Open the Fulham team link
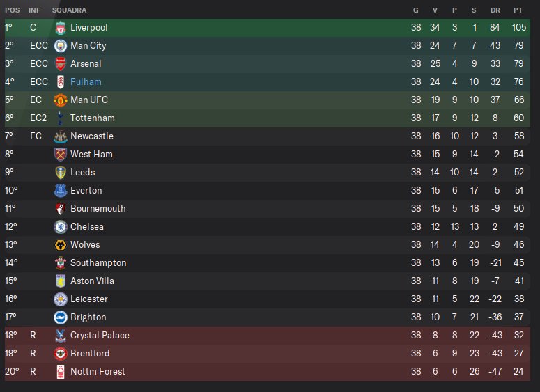 [x=86, y=81]
